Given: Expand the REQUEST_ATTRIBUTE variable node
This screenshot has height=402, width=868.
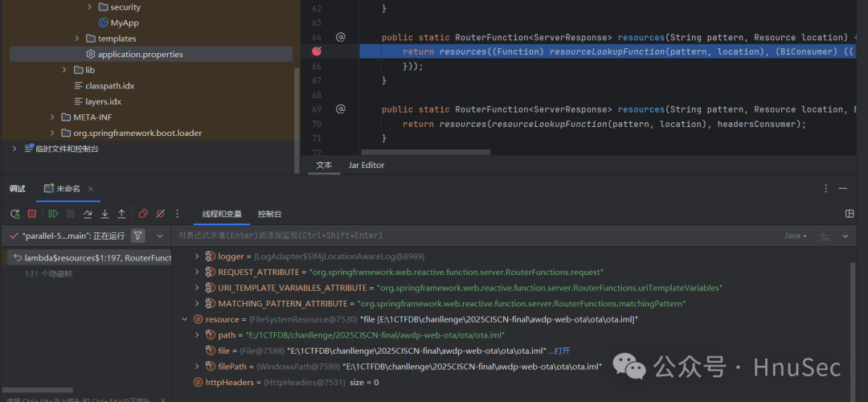Looking at the screenshot, I should pyautogui.click(x=197, y=272).
